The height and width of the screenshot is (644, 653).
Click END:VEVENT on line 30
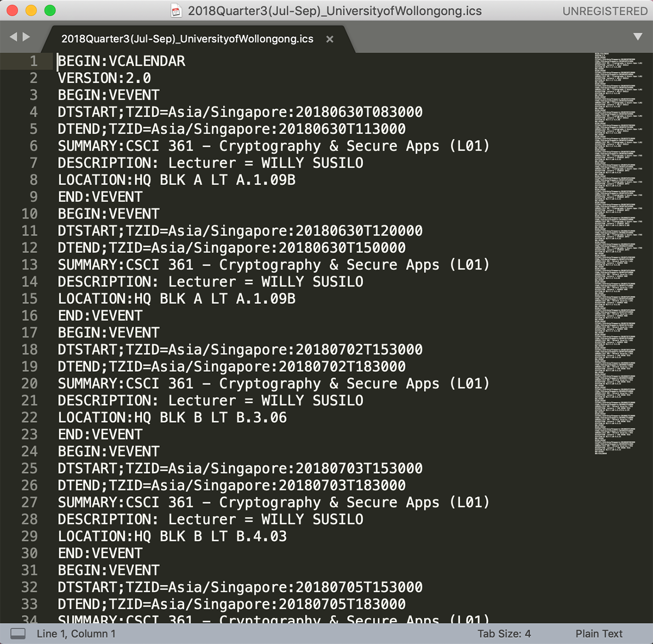pyautogui.click(x=100, y=553)
